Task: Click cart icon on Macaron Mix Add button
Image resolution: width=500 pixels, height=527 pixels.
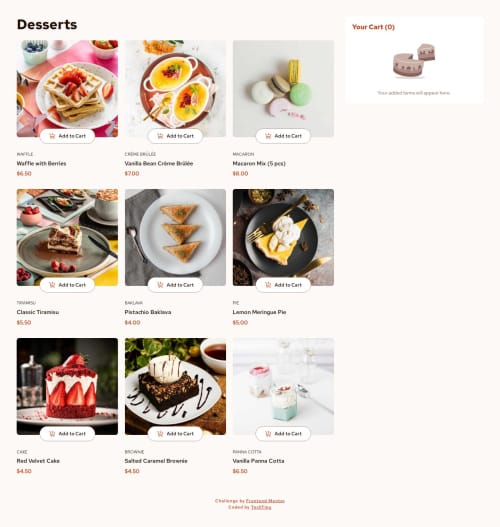Action: (268, 136)
